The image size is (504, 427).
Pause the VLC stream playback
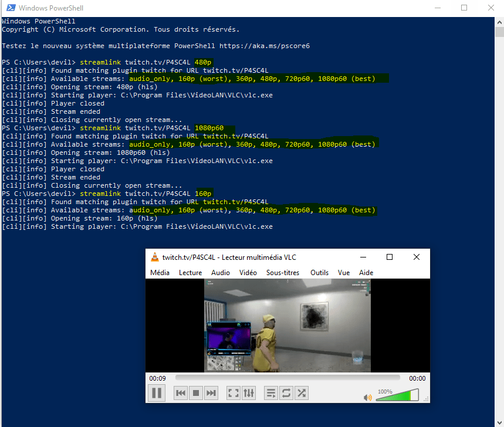pos(156,393)
